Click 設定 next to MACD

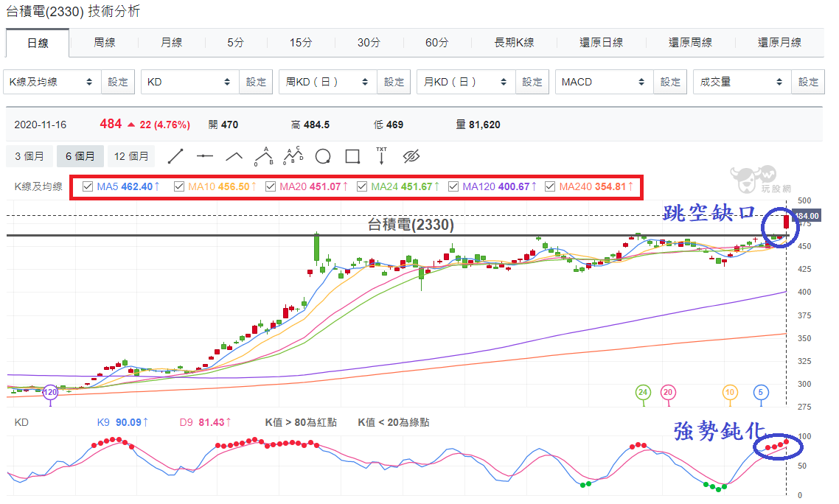(670, 82)
